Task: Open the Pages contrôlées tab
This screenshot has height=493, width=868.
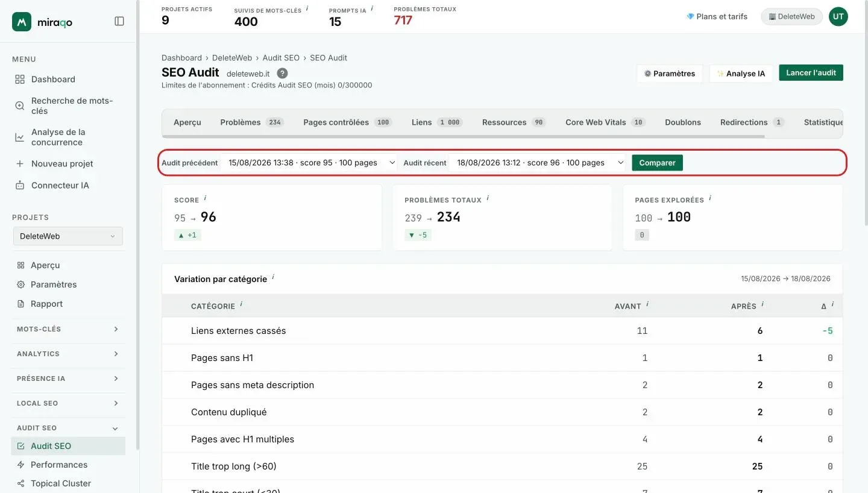Action: tap(347, 122)
